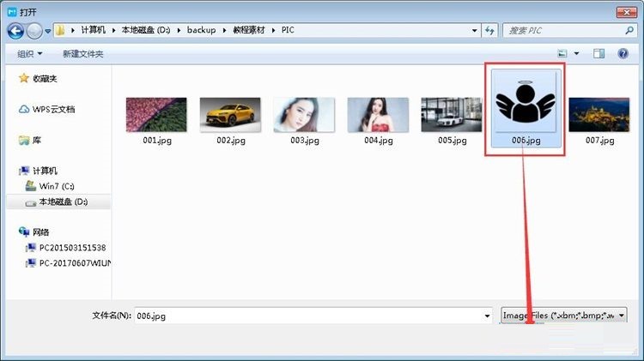Select 本地磁盘 (D:) in the sidebar
Image resolution: width=644 pixels, height=361 pixels.
pos(62,202)
